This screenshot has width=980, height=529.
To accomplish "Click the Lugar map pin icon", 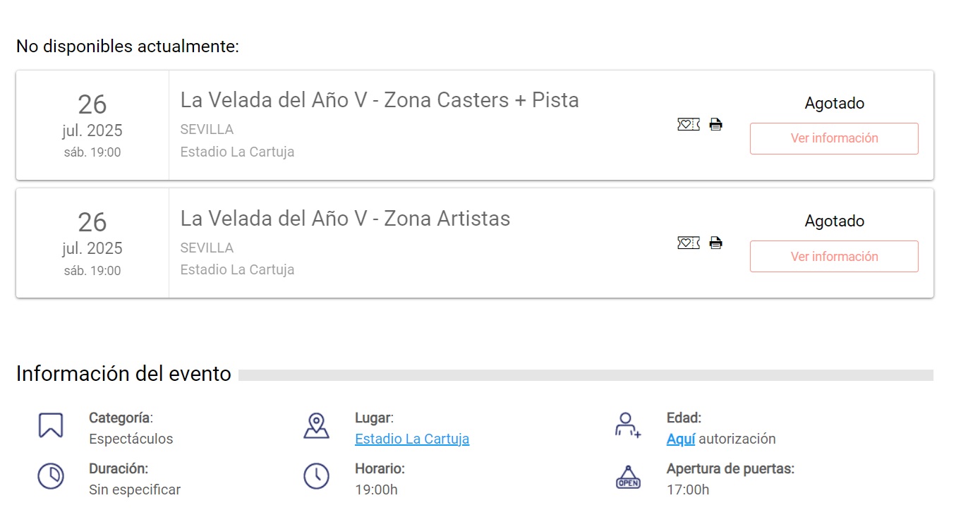I will (316, 425).
